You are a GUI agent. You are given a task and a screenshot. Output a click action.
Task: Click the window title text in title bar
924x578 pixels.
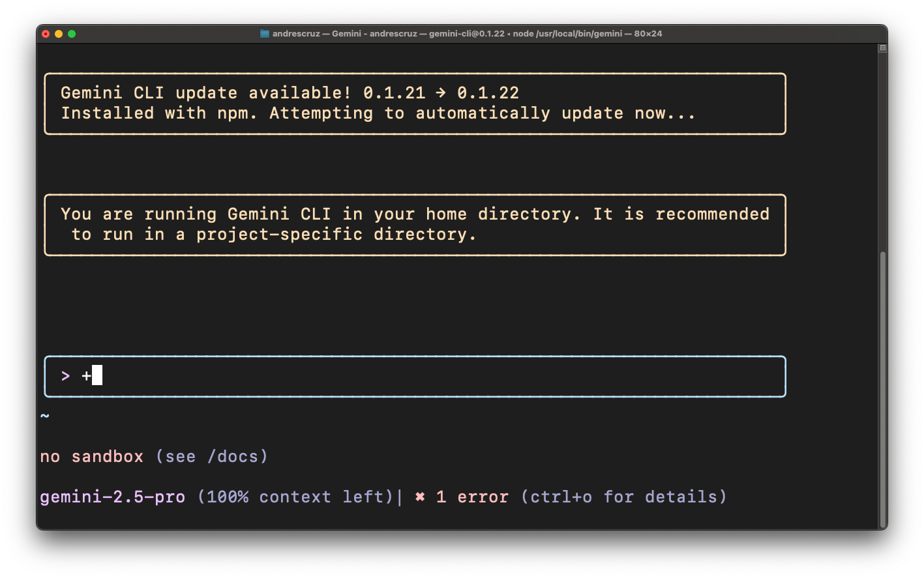(467, 34)
